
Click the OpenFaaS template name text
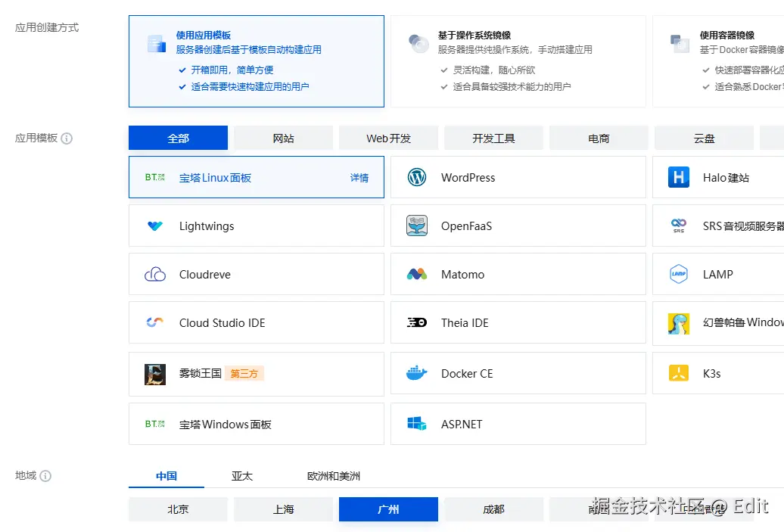click(466, 226)
